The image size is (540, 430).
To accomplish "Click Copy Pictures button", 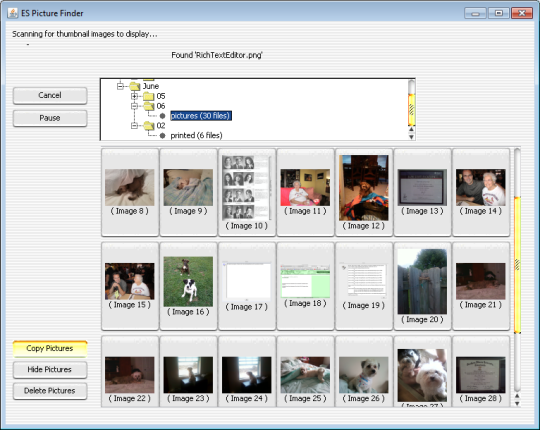I will point(50,348).
